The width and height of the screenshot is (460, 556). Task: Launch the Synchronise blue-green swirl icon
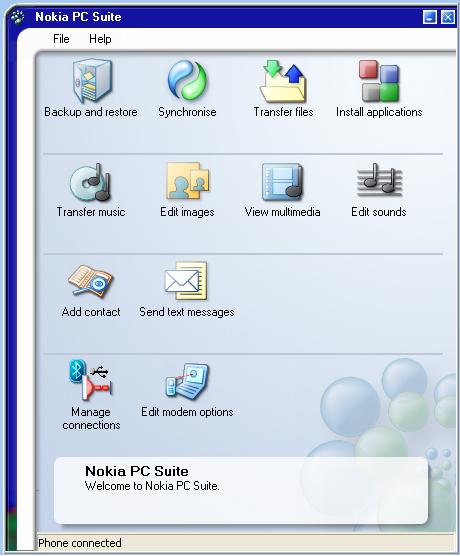coord(187,80)
